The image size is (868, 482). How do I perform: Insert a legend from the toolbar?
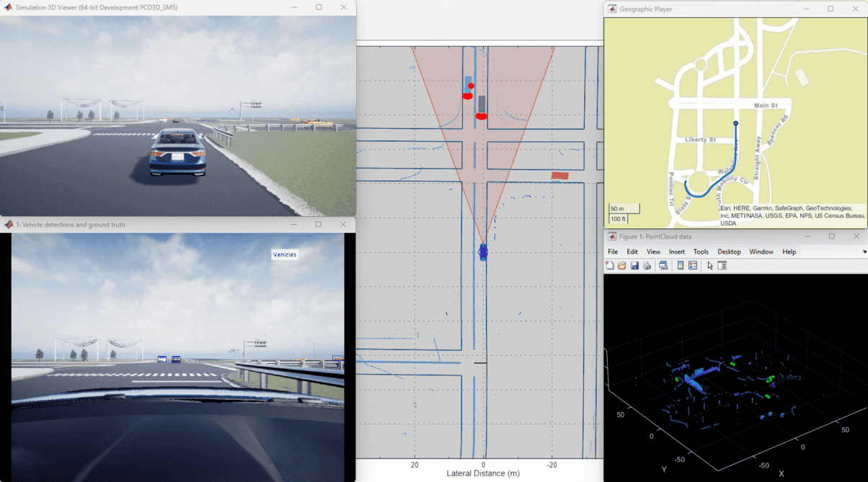coord(692,266)
